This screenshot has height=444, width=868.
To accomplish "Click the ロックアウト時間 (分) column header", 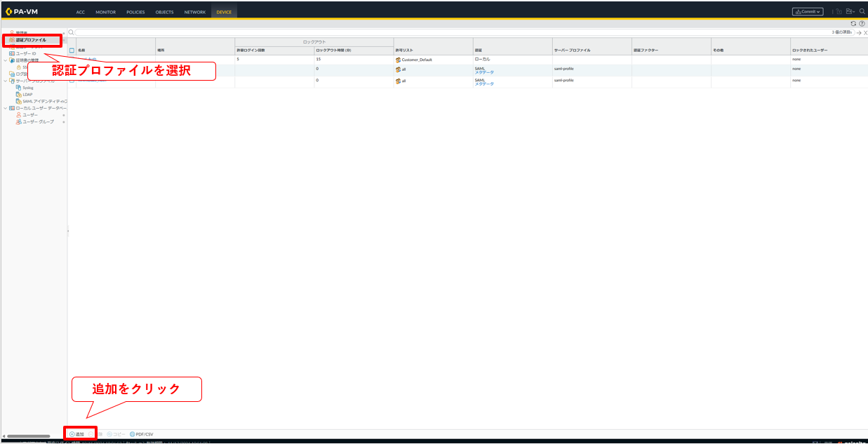I will 354,51.
